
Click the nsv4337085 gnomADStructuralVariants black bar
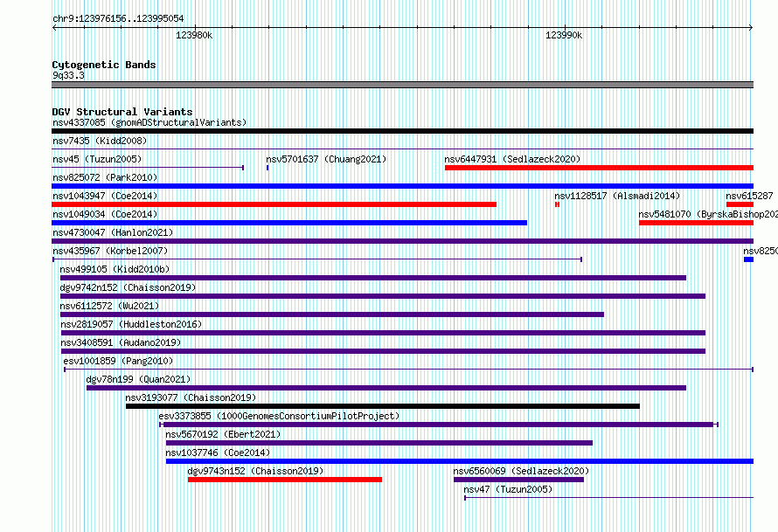point(402,131)
